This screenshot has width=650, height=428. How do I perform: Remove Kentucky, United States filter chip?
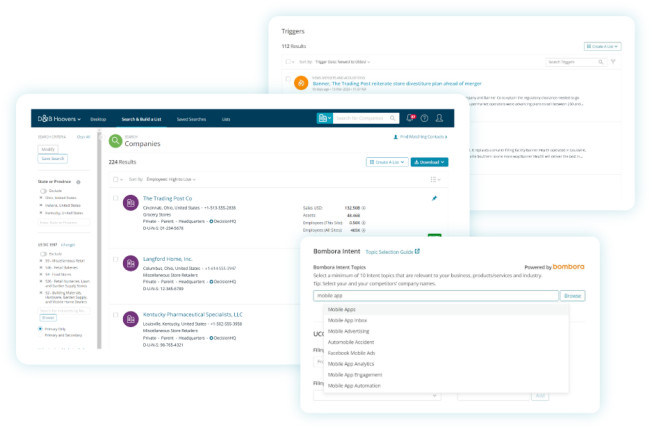pos(41,213)
